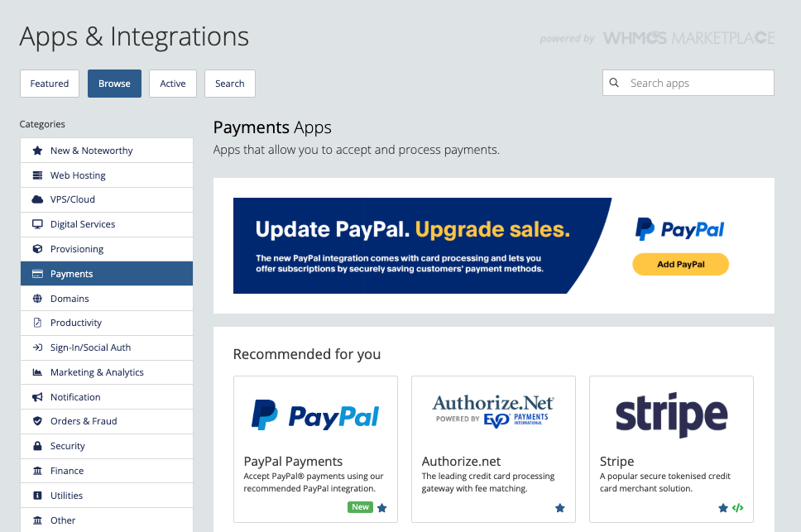Click the cube icon beside Provisioning
Image resolution: width=801 pixels, height=532 pixels.
coord(37,249)
